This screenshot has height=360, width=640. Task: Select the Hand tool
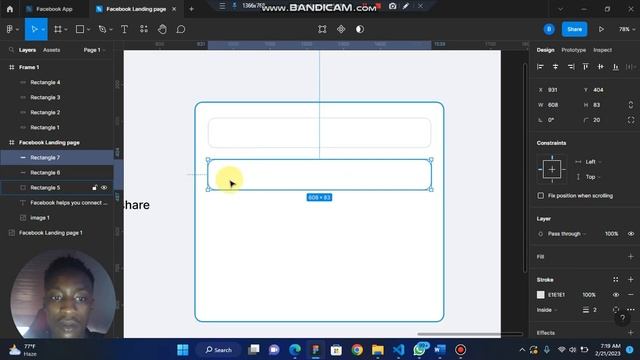162,29
